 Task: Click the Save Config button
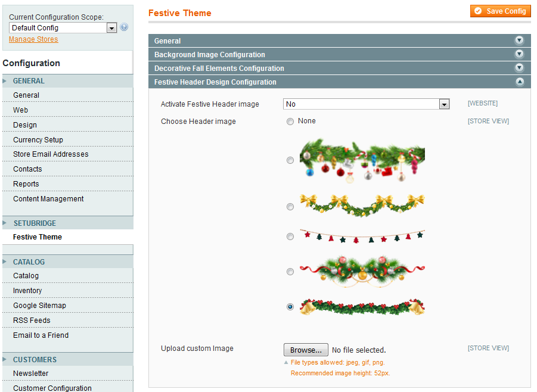(x=500, y=11)
